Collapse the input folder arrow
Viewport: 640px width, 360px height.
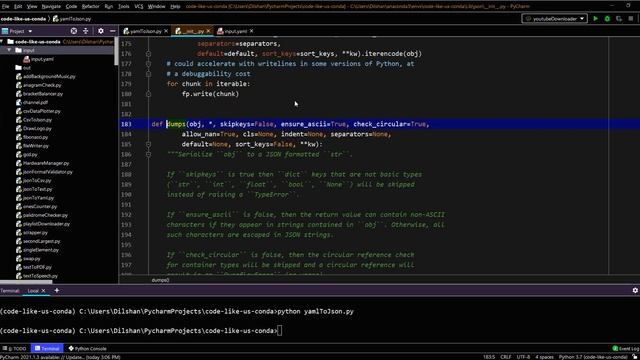9,50
